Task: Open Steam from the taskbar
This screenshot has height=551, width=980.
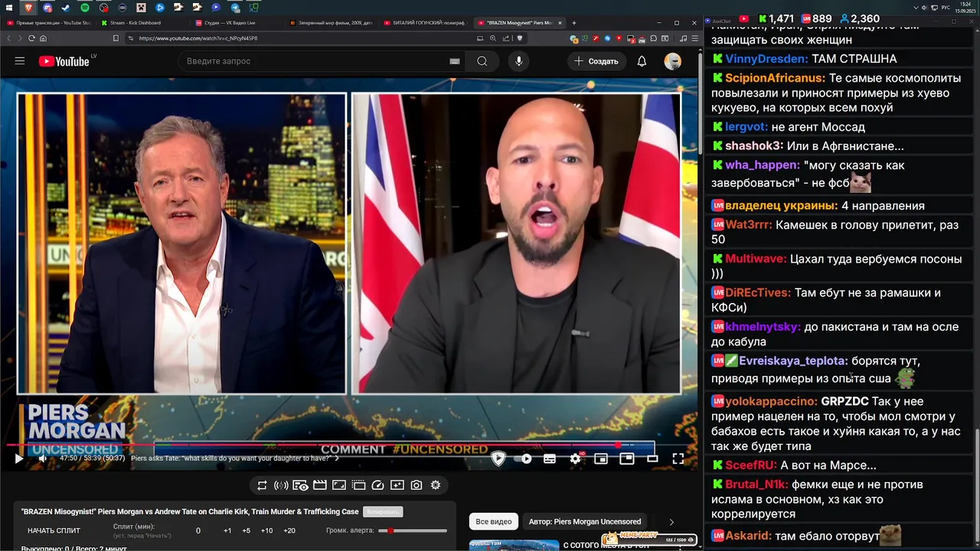Action: point(66,8)
